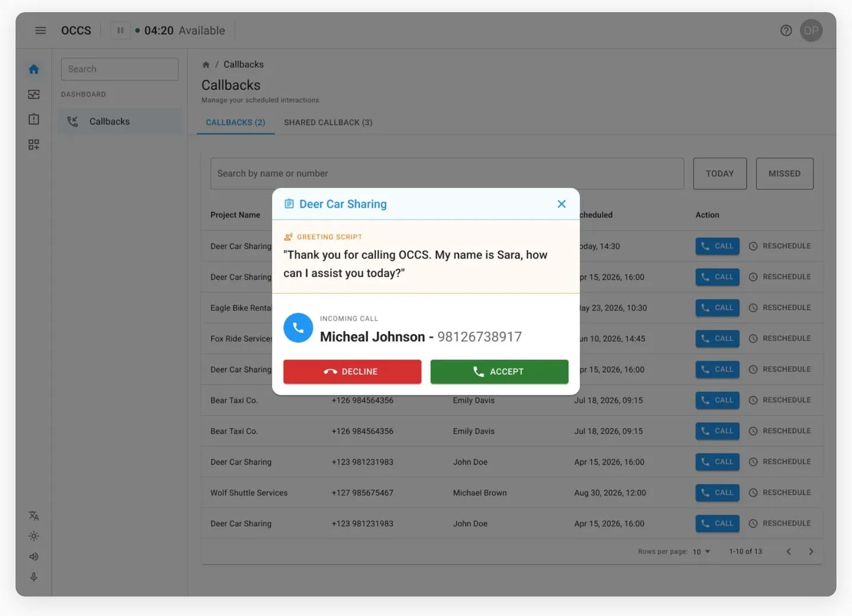Image resolution: width=852 pixels, height=616 pixels.
Task: Go to Home in the left rail
Action: 34,69
